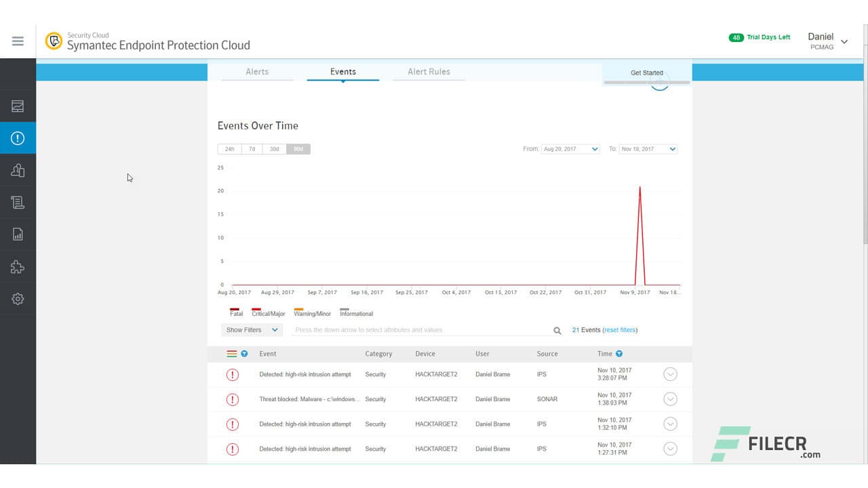
Task: Click the Get Started button
Action: 646,73
